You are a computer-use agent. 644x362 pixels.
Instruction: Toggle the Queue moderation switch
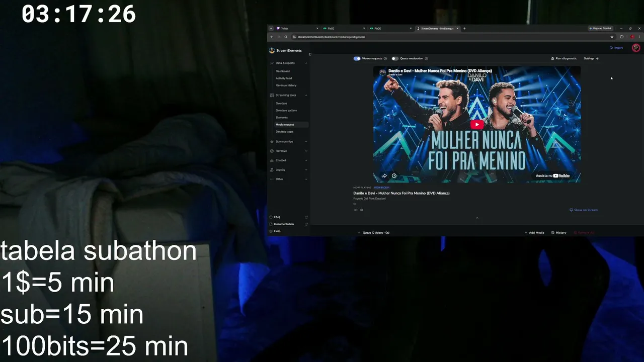click(395, 58)
